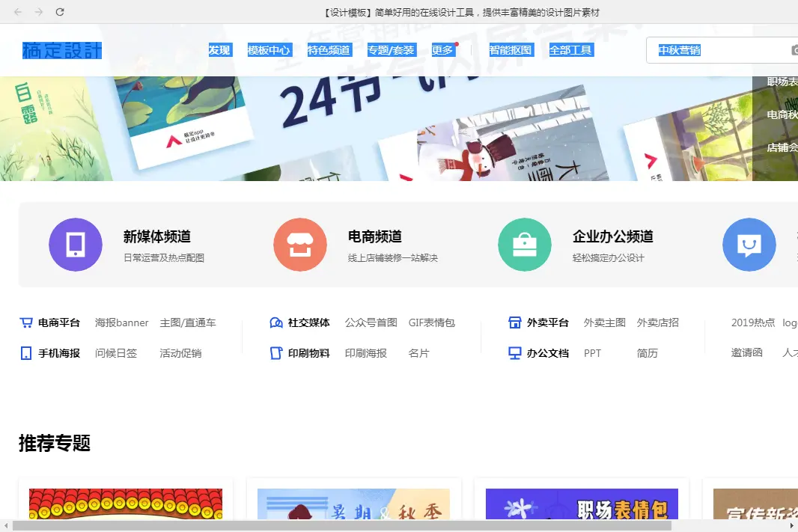Open the 公众号首图 link
This screenshot has height=532, width=798.
[x=371, y=322]
